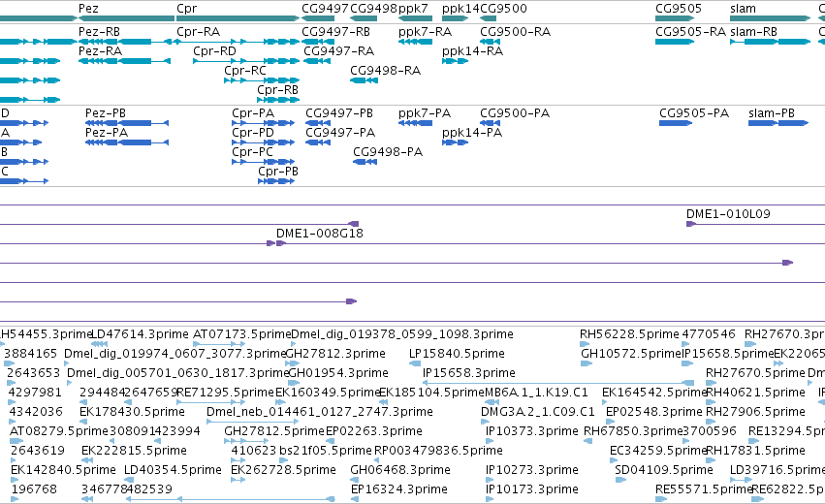Select transcript ppk7-RA

click(x=426, y=32)
